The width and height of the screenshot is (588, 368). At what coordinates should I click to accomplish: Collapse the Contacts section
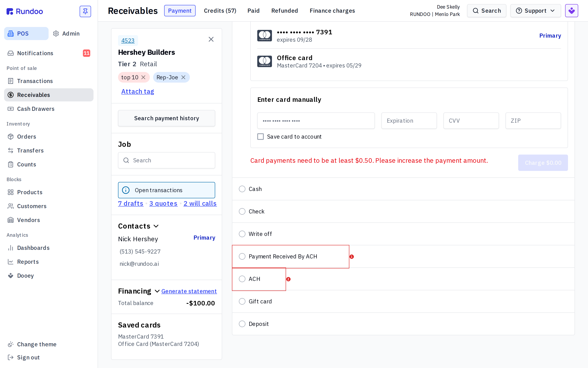pos(156,226)
